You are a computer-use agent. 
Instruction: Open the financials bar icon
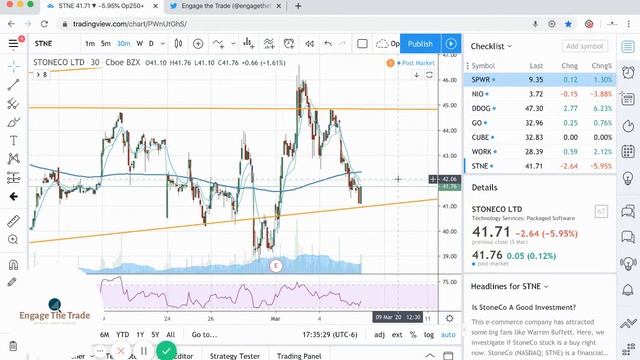249,43
